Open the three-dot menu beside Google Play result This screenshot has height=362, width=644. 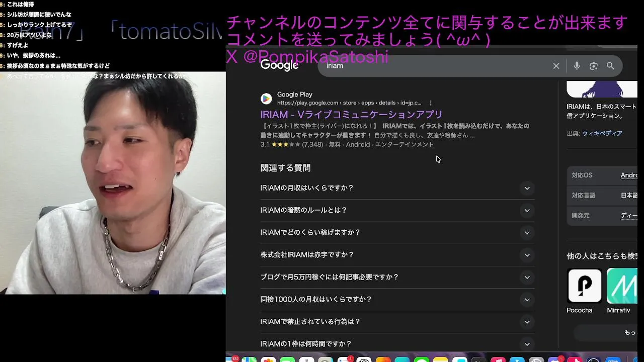pyautogui.click(x=431, y=103)
